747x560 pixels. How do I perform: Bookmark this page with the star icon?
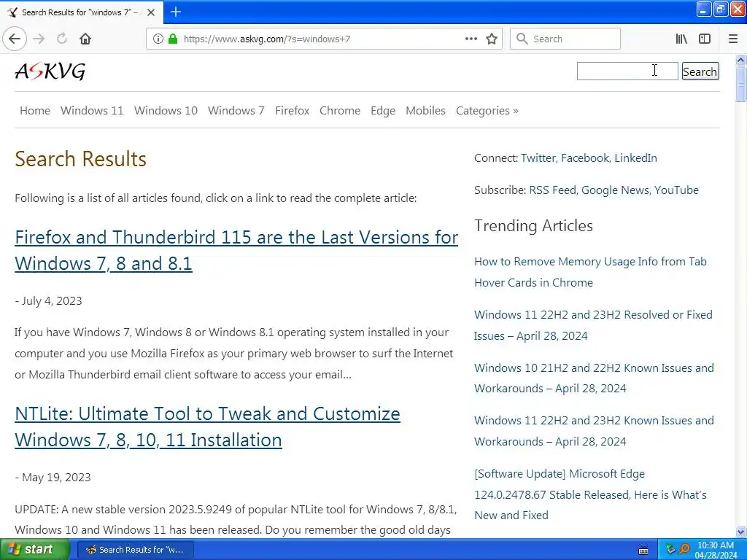click(492, 39)
